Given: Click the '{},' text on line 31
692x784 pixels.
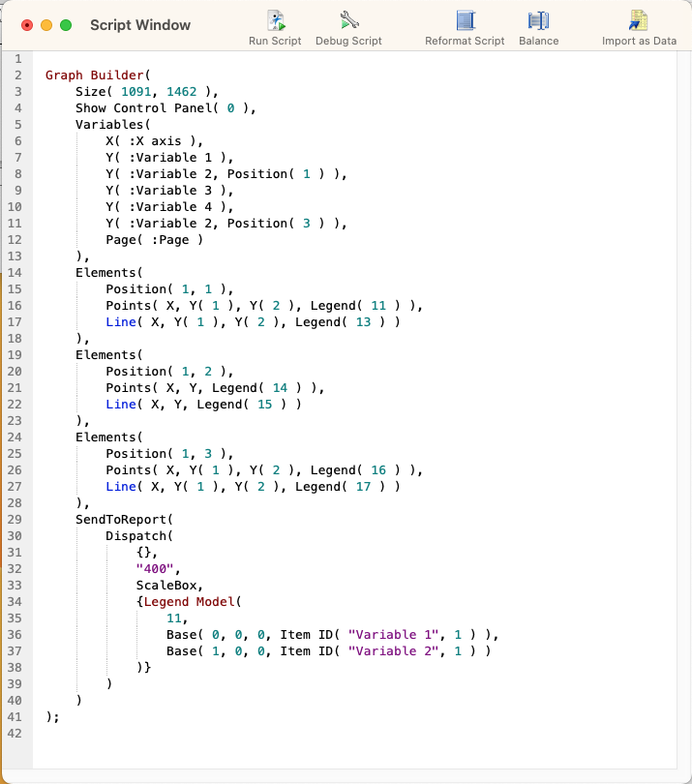Looking at the screenshot, I should click(x=147, y=553).
